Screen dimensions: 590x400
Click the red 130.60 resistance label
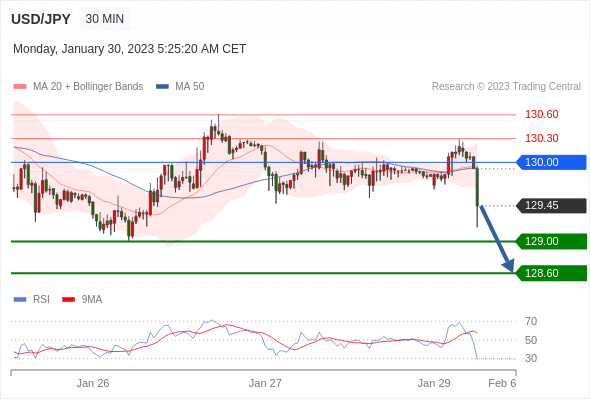[541, 114]
